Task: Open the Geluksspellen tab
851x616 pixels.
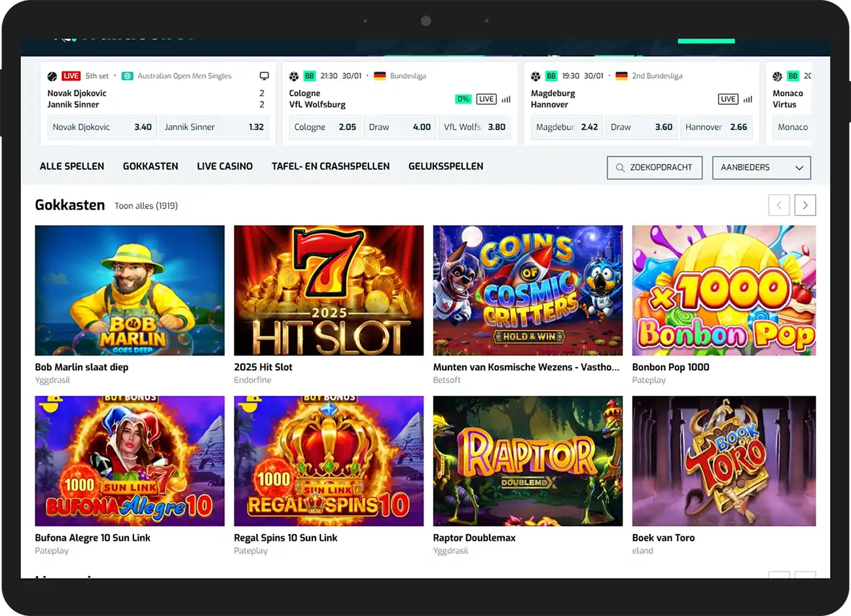Action: point(446,166)
